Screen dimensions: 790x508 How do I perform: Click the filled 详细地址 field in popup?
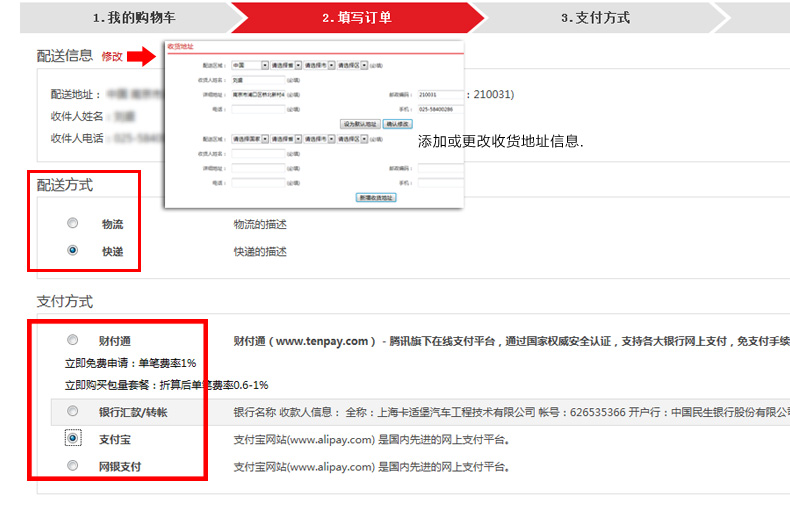pos(258,95)
